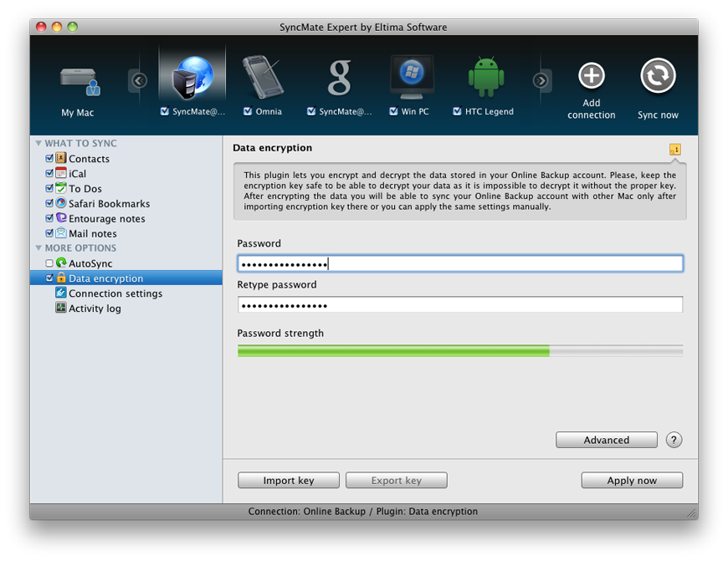Click the Apply now button
The height and width of the screenshot is (561, 728).
coord(632,480)
